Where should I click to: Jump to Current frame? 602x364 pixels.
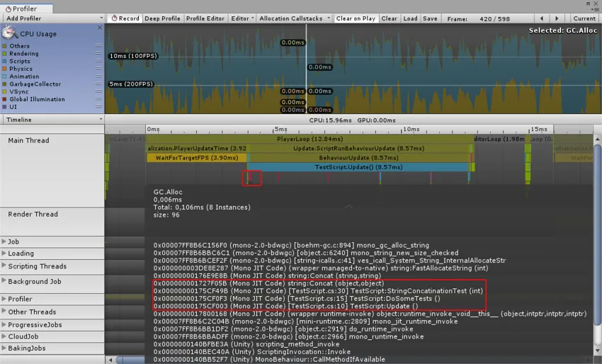[584, 18]
